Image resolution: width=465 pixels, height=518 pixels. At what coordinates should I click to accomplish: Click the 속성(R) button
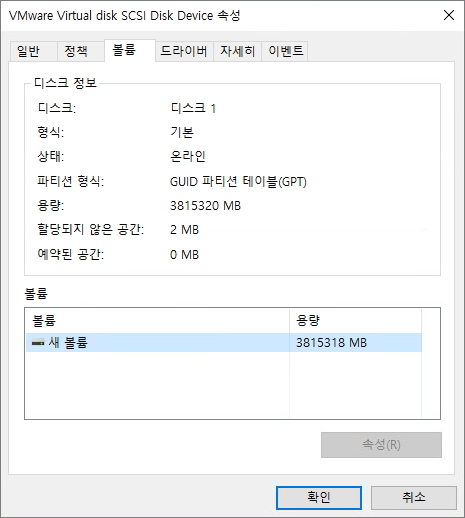[x=381, y=445]
